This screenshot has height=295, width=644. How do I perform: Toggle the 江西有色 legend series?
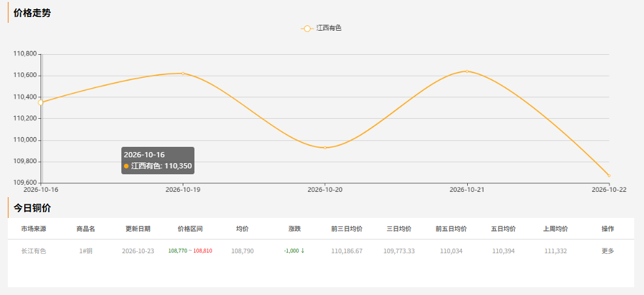click(321, 28)
